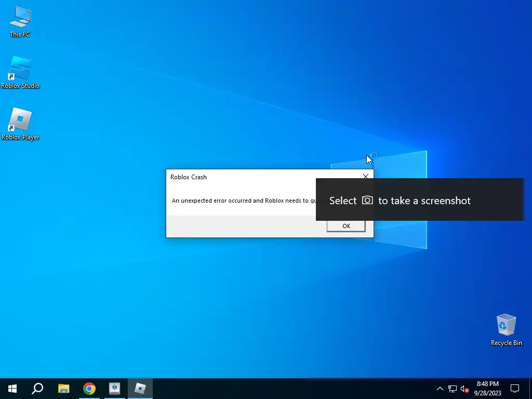Select the Roblox Studio desktop shortcut

click(x=20, y=72)
